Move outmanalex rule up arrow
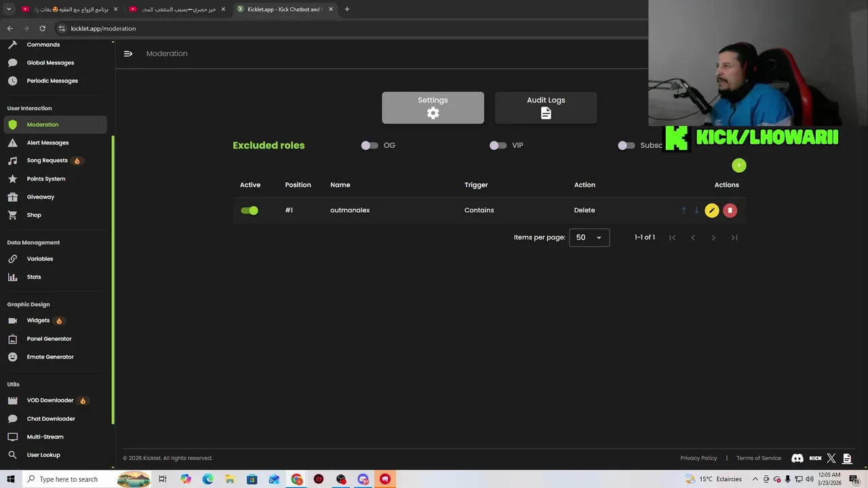868x488 pixels. pyautogui.click(x=684, y=210)
